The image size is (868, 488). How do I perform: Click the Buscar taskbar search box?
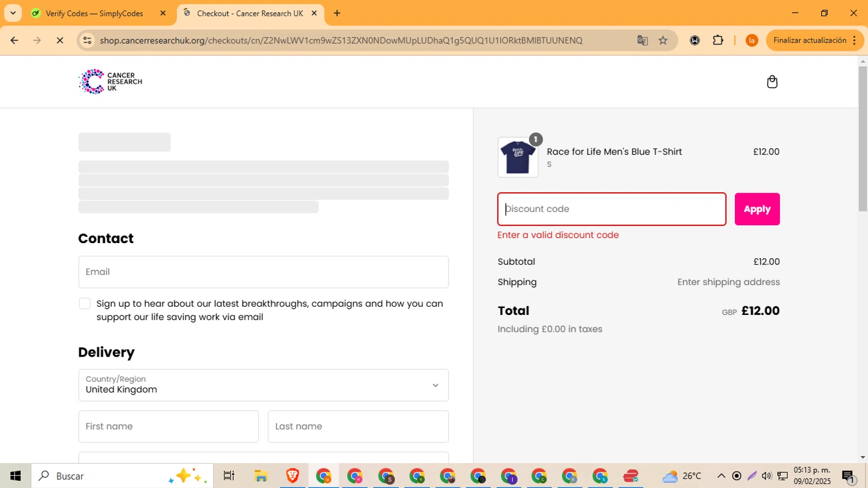122,476
